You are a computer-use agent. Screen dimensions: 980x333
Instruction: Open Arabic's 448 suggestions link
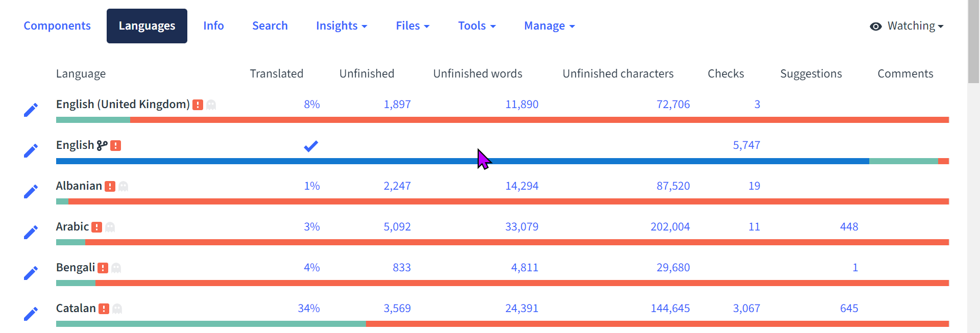click(849, 226)
